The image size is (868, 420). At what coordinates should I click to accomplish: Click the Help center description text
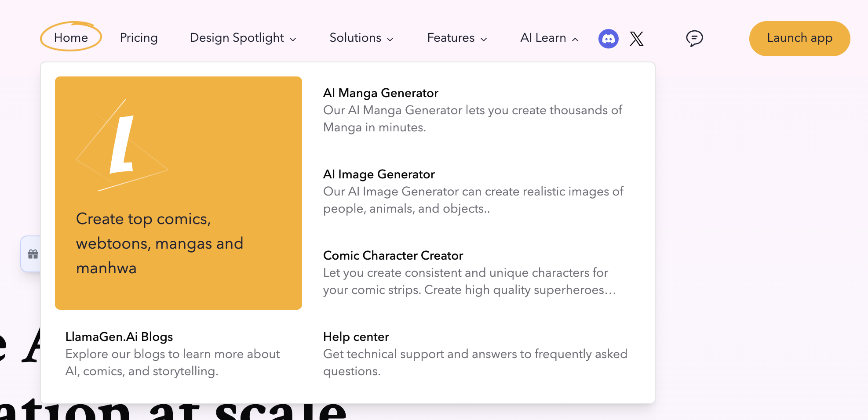pyautogui.click(x=475, y=362)
